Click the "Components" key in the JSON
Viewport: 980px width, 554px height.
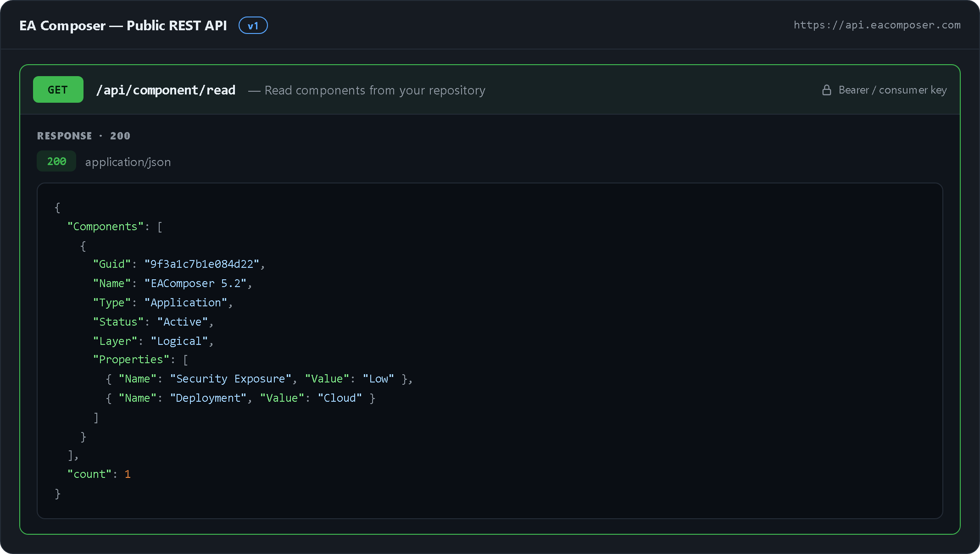click(106, 227)
